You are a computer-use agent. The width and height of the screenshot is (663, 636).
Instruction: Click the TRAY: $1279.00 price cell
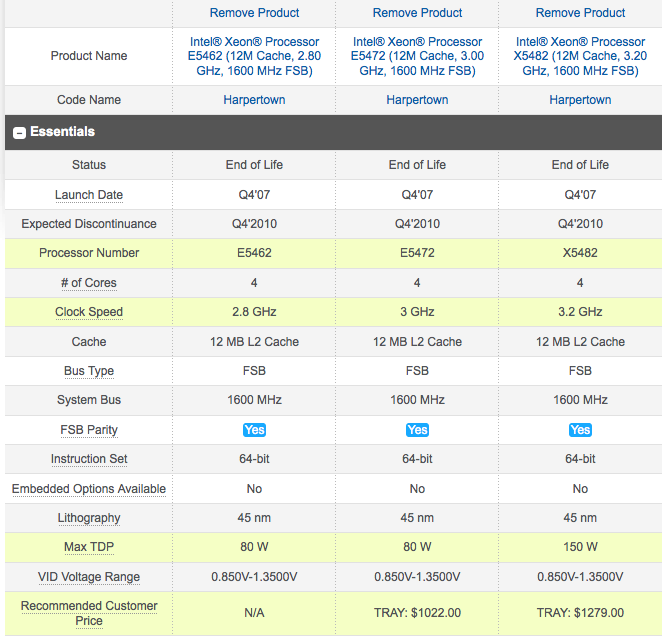pos(580,613)
